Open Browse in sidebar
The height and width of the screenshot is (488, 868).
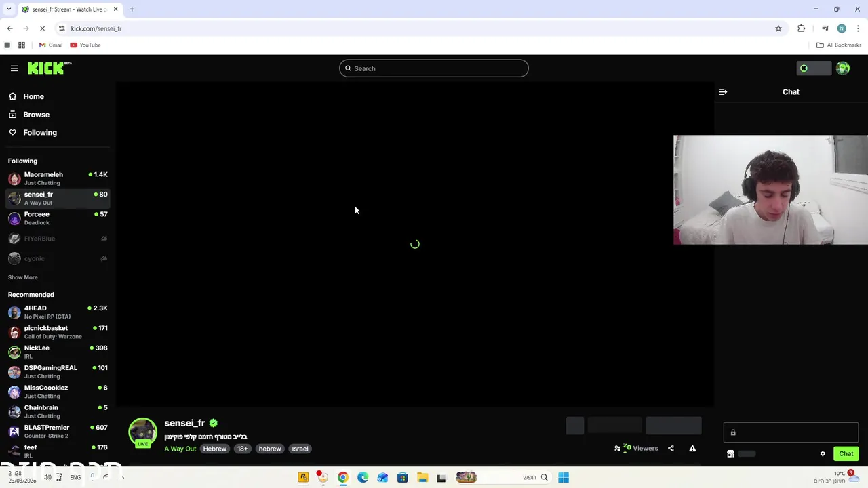[x=36, y=115]
